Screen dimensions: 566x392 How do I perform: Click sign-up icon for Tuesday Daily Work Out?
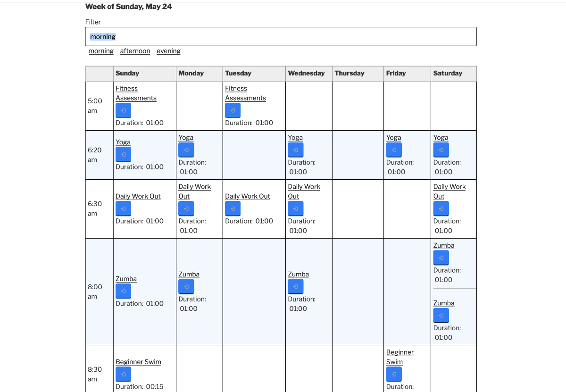tap(233, 209)
